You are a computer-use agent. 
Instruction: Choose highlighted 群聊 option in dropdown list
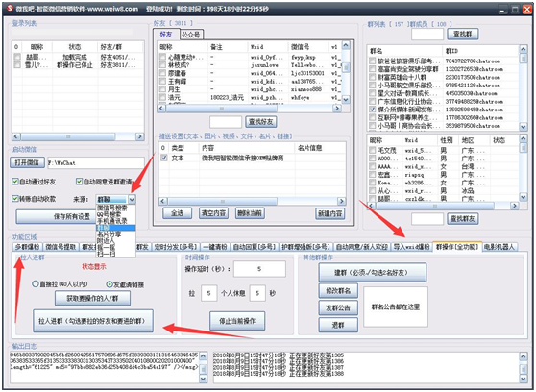pos(116,228)
